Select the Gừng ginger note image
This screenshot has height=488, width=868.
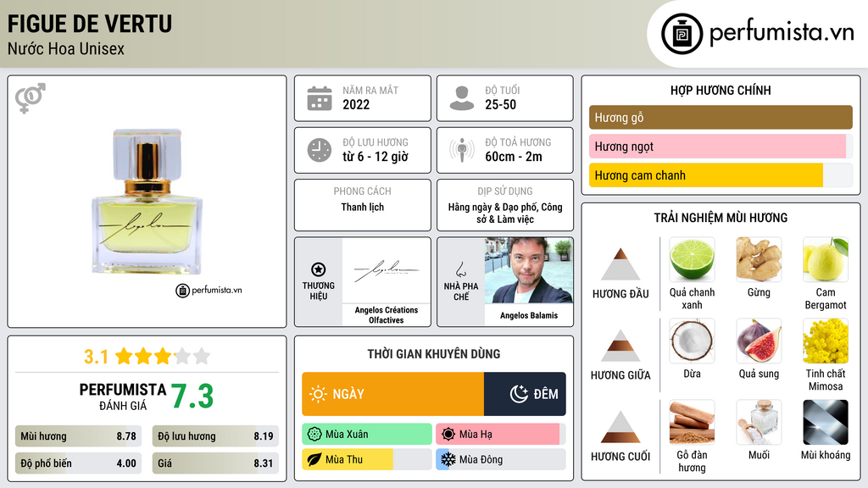coord(759,259)
